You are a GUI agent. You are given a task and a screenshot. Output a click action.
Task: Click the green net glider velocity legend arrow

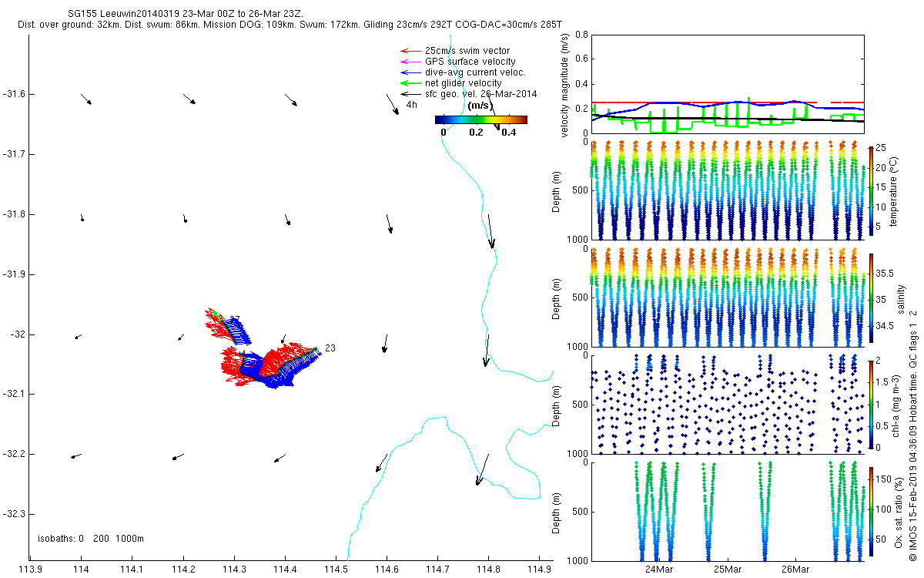410,83
